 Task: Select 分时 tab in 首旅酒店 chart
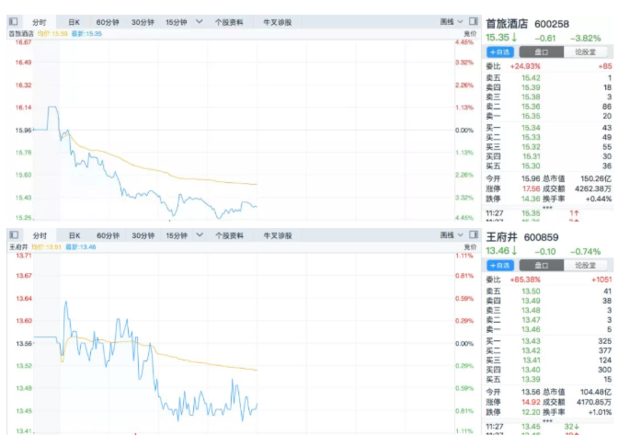click(39, 22)
